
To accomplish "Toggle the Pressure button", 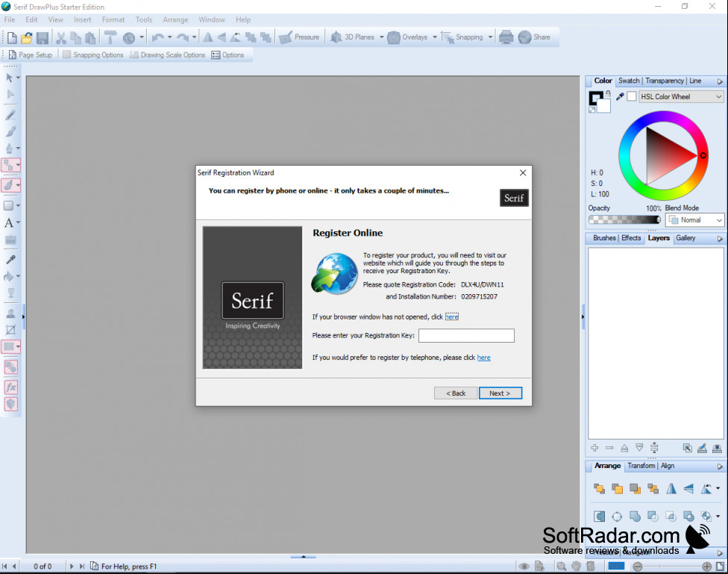I will coord(299,37).
